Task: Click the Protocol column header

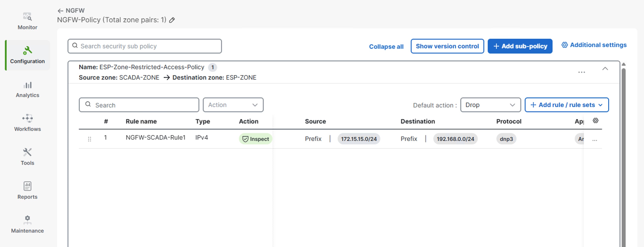Action: (x=509, y=121)
